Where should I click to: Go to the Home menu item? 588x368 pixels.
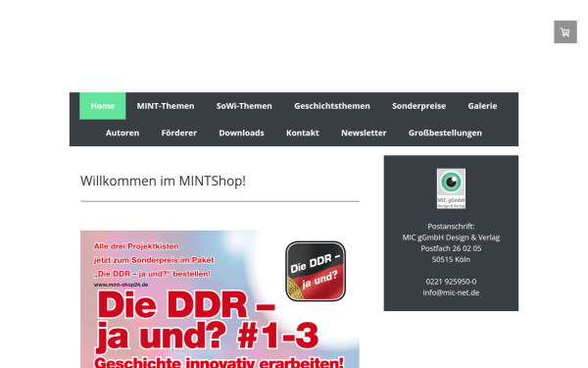(102, 106)
